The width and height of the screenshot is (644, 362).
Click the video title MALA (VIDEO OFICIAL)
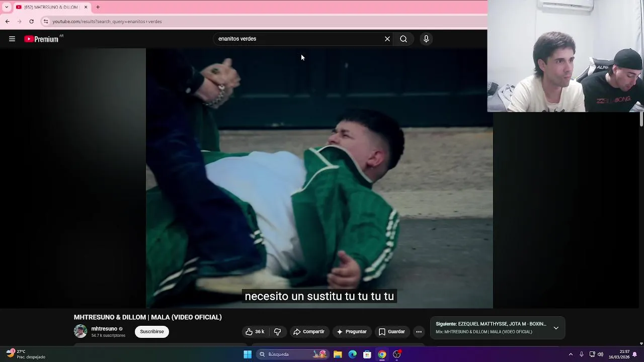click(x=147, y=317)
